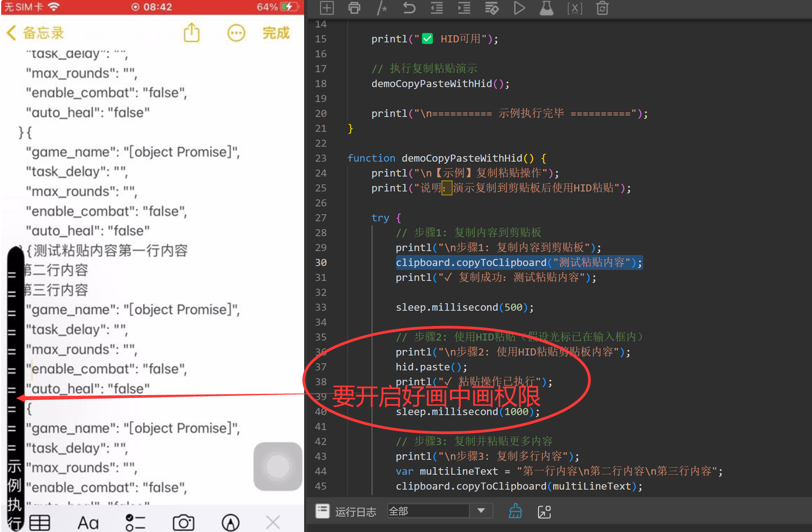Tap the Aa text format button
Image resolution: width=812 pixels, height=532 pixels.
tap(88, 523)
